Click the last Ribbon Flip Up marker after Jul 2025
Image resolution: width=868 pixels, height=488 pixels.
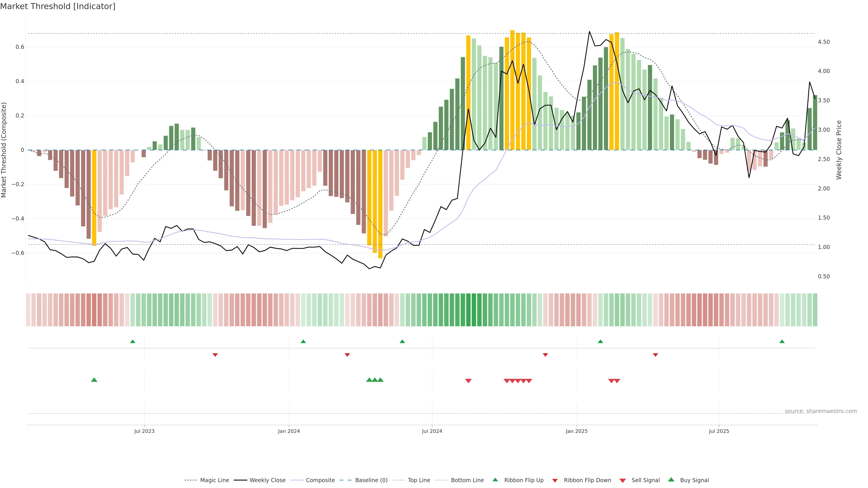[782, 342]
